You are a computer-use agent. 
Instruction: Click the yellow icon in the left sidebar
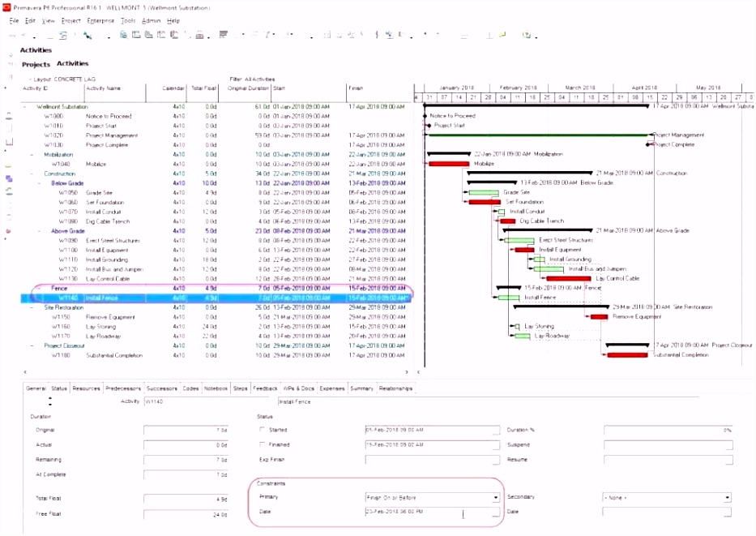click(x=8, y=165)
